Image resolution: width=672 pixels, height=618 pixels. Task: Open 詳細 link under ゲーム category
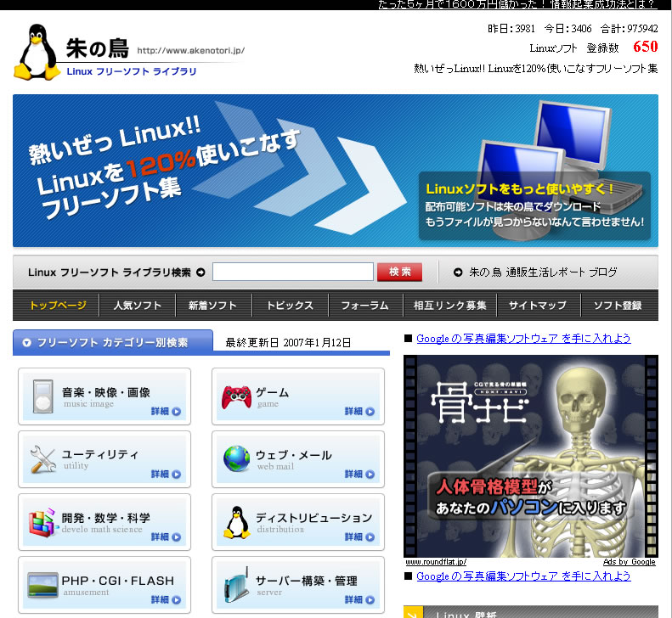tap(359, 412)
